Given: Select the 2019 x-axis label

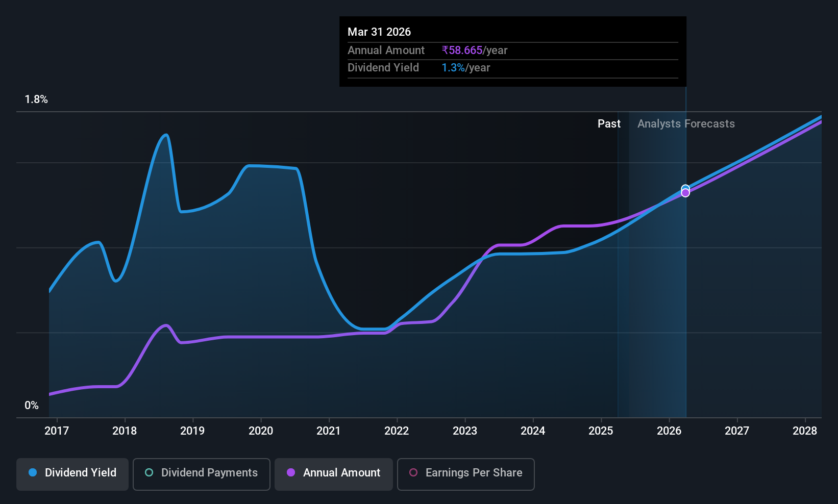Looking at the screenshot, I should (192, 431).
